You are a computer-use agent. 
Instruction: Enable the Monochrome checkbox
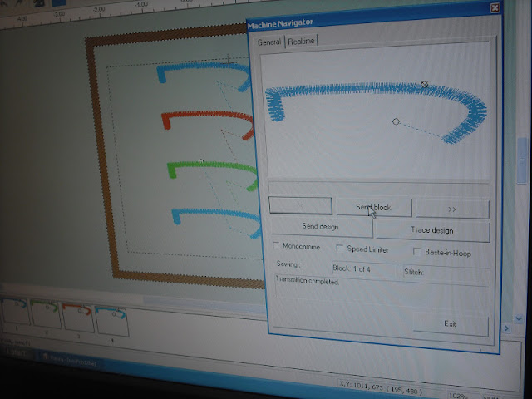tap(276, 245)
